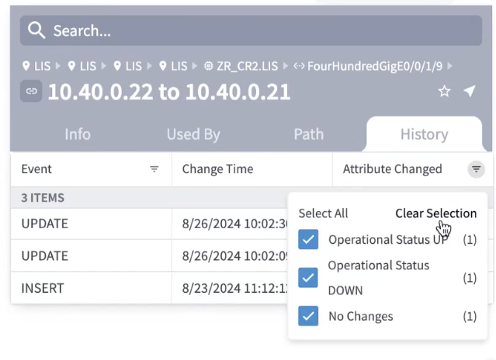The width and height of the screenshot is (496, 360).
Task: Click the ZR_CR2.LIS device icon in breadcrumb
Action: tap(208, 66)
